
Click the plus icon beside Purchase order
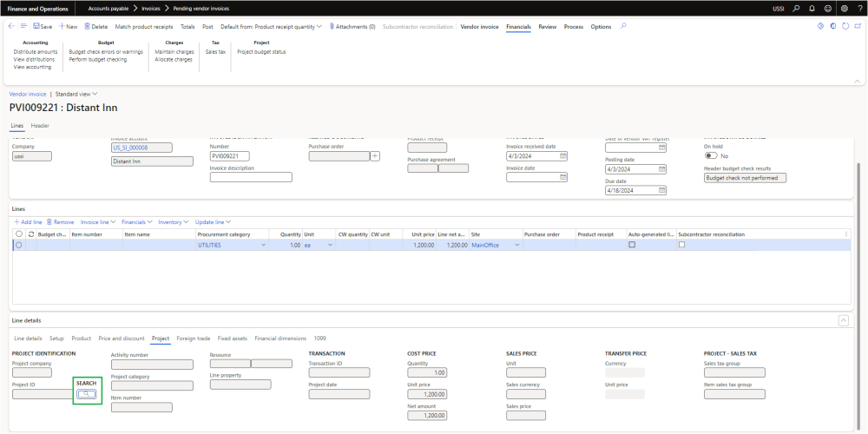375,156
